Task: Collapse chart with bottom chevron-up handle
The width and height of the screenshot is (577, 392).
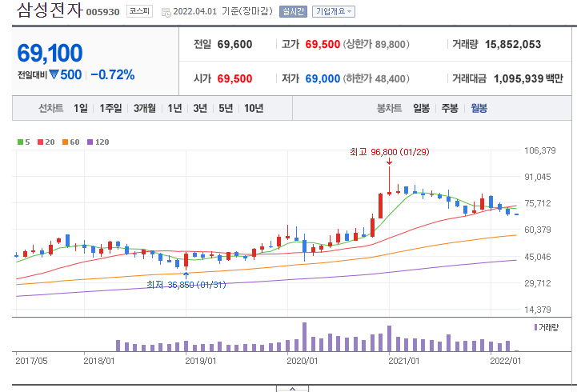Action: [293, 389]
